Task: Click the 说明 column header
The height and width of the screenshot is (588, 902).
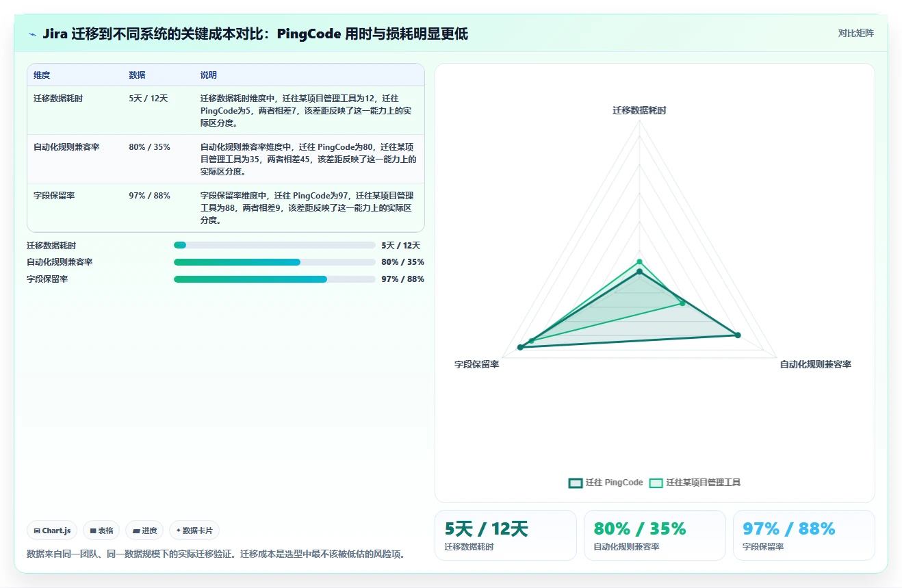Action: click(x=209, y=75)
